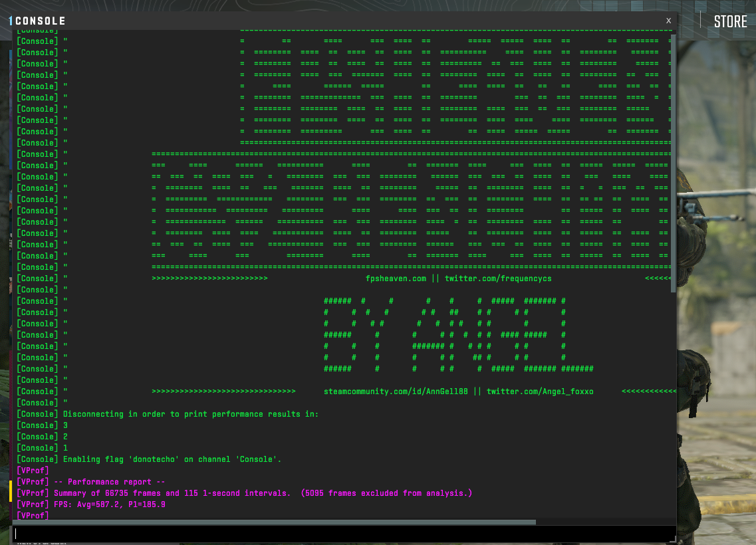Click the CONSOLE title bar label
Image resolution: width=756 pixels, height=545 pixels.
40,21
